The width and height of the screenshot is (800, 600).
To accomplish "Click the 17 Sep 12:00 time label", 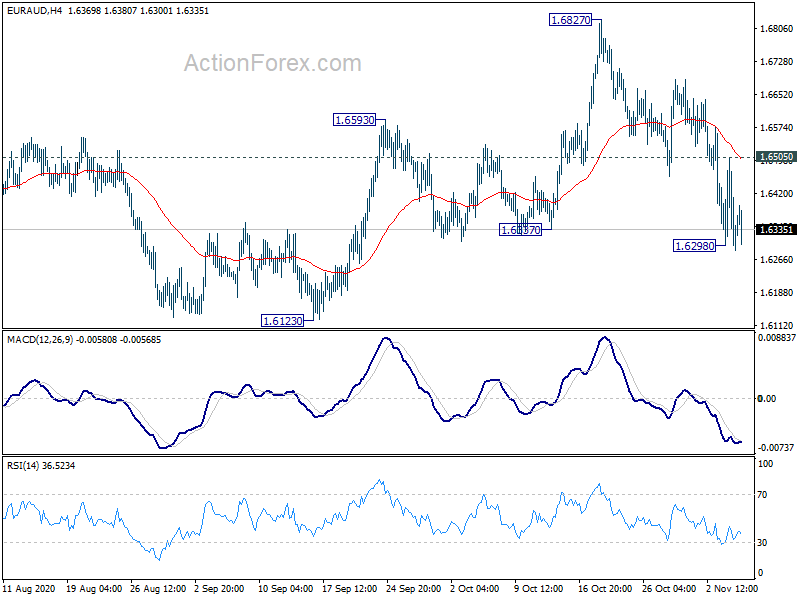I will coord(349,589).
